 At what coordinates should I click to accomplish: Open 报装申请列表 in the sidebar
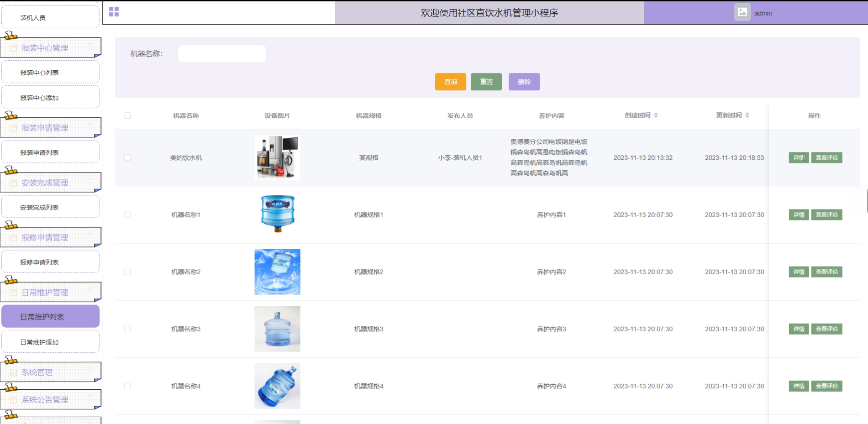pyautogui.click(x=51, y=152)
